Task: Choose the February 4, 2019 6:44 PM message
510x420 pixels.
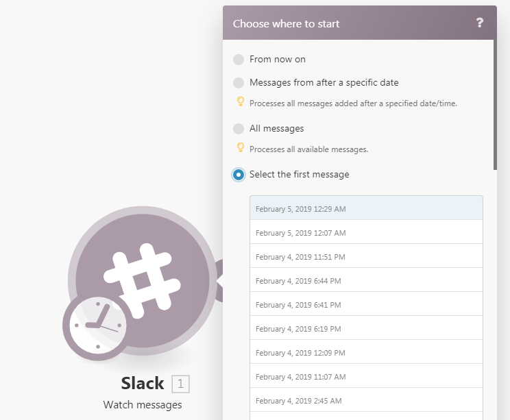Action: [x=366, y=280]
